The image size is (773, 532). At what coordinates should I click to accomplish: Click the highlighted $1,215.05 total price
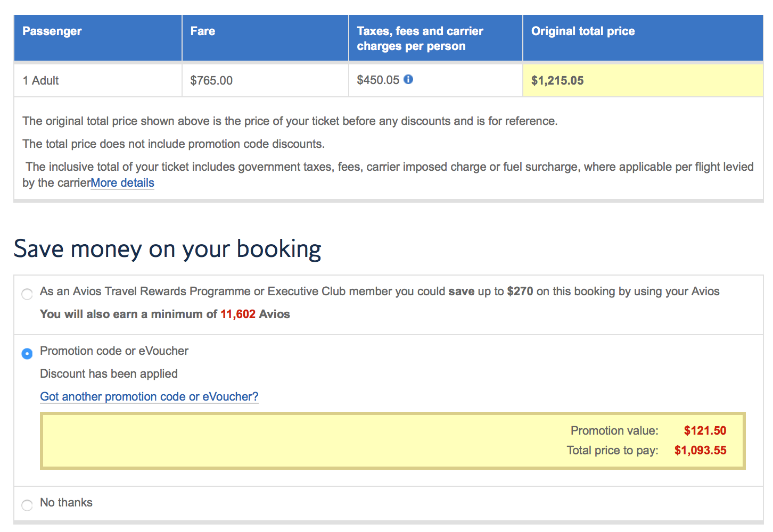557,81
